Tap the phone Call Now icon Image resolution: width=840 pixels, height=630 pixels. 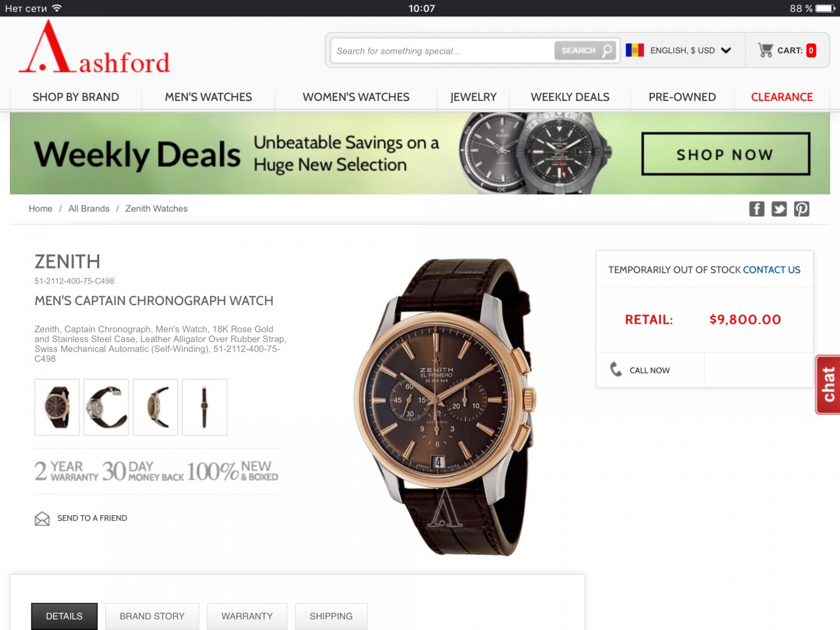click(x=616, y=369)
